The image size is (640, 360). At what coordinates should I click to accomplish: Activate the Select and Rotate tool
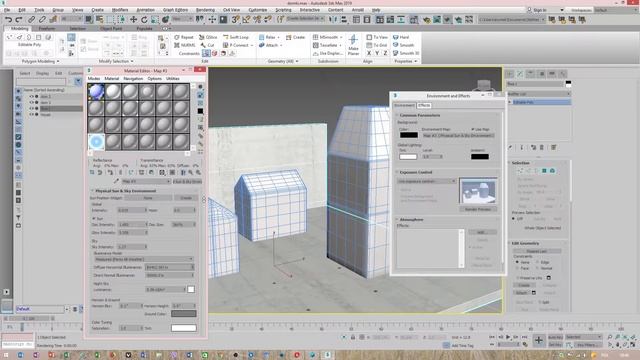click(x=144, y=19)
